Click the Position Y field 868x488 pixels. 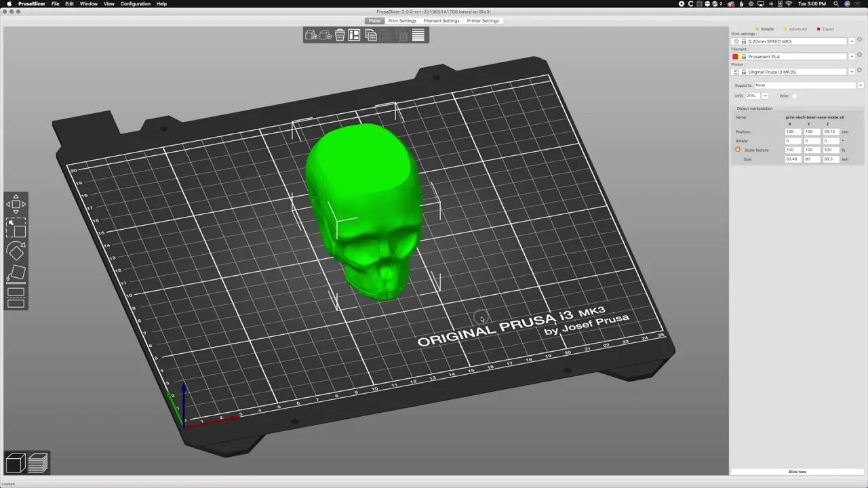[x=811, y=131]
